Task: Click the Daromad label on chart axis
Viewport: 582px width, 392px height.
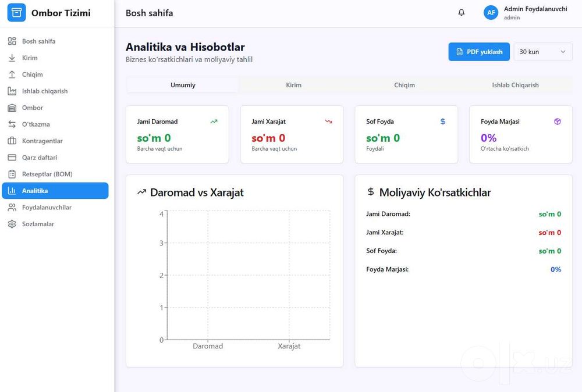Action: (208, 346)
